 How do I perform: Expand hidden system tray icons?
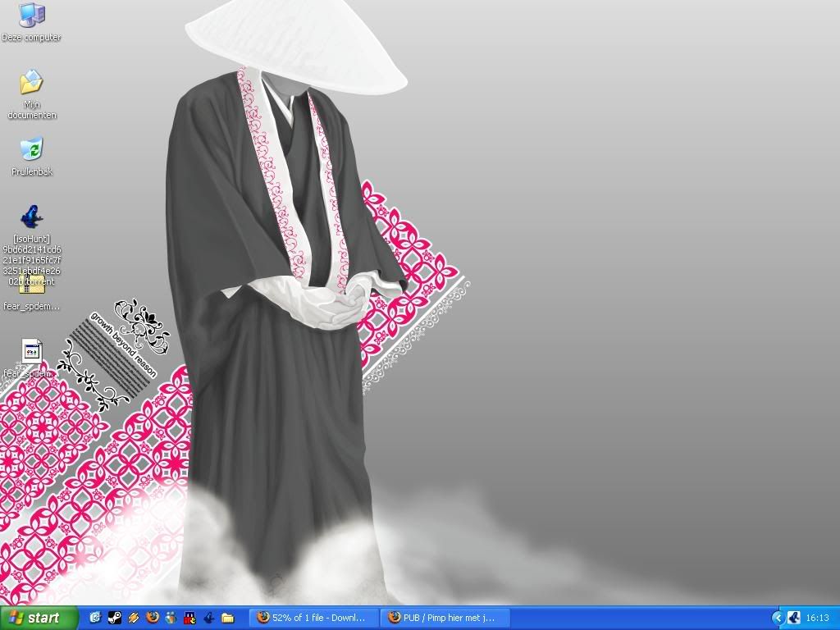[778, 619]
